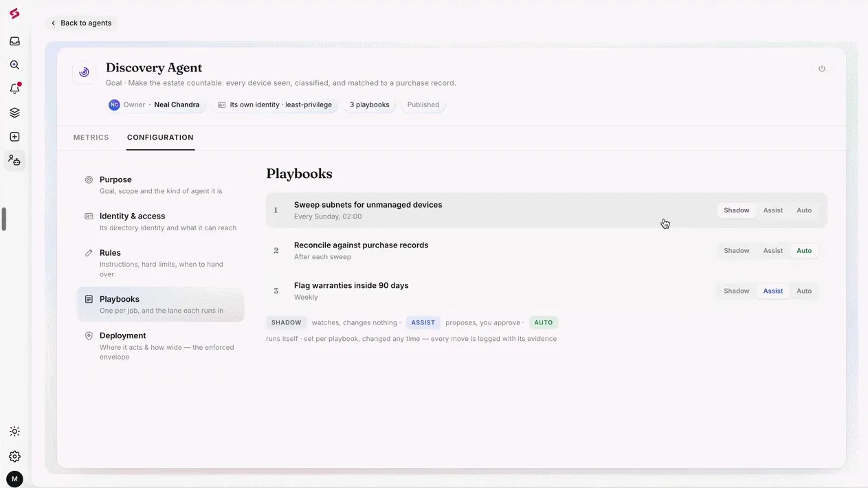Open the Playbooks section
The height and width of the screenshot is (488, 868).
(161, 304)
